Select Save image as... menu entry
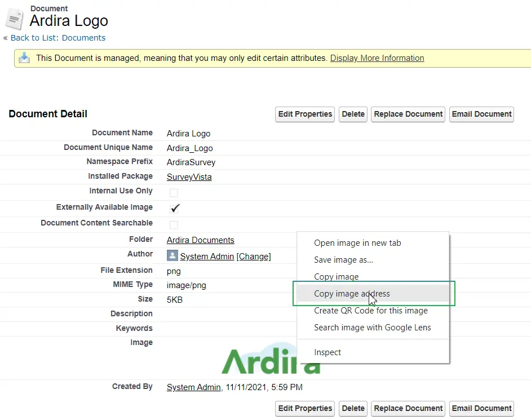Image resolution: width=531 pixels, height=420 pixels. click(343, 260)
